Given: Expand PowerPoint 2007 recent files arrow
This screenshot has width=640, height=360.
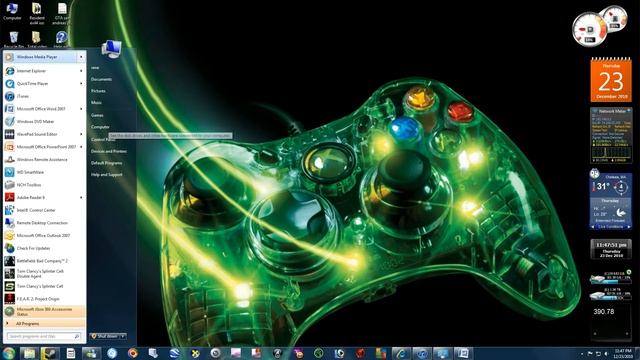Looking at the screenshot, I should (81, 147).
